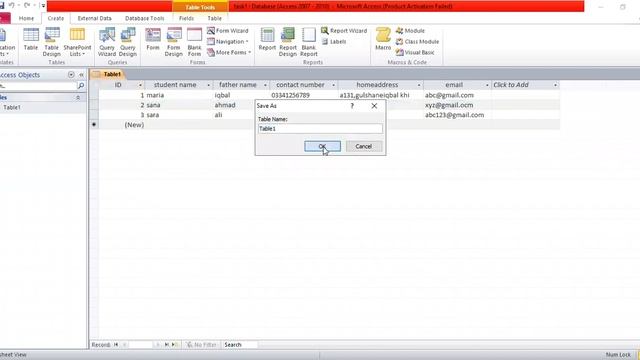Open Customize Quick Access Toolbar dropdown
Image resolution: width=640 pixels, height=360 pixels.
coord(43,6)
